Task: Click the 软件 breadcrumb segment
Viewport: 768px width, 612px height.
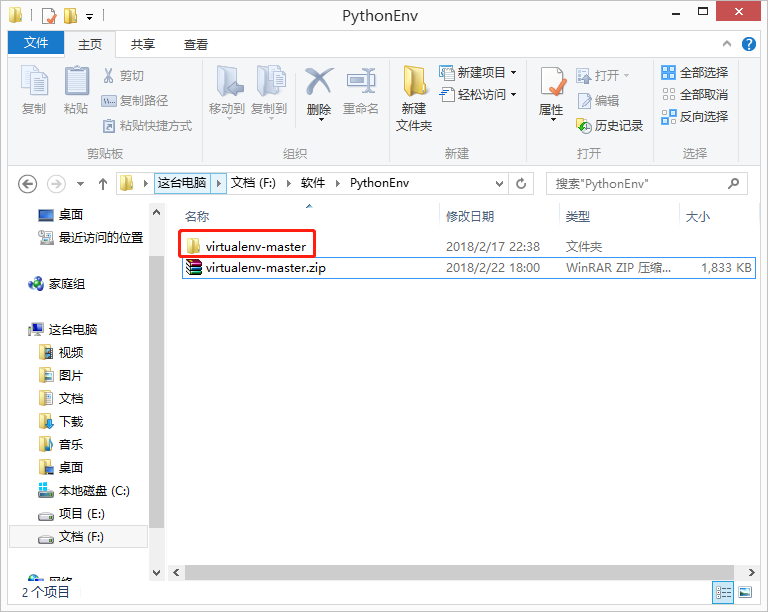Action: [313, 183]
